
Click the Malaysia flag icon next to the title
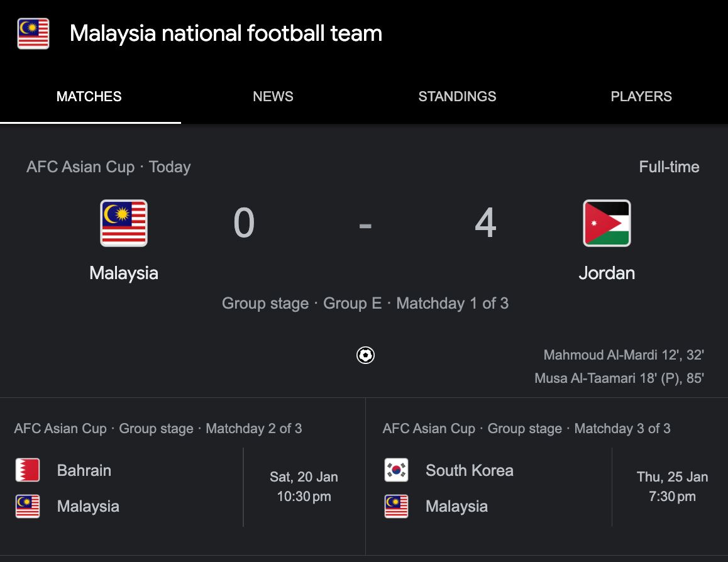pos(33,33)
